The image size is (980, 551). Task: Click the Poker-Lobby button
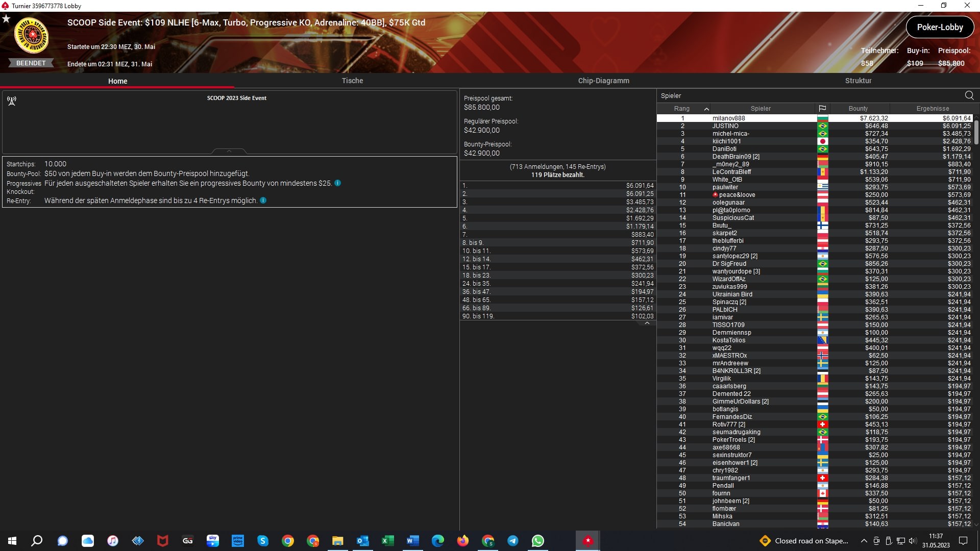pyautogui.click(x=940, y=28)
